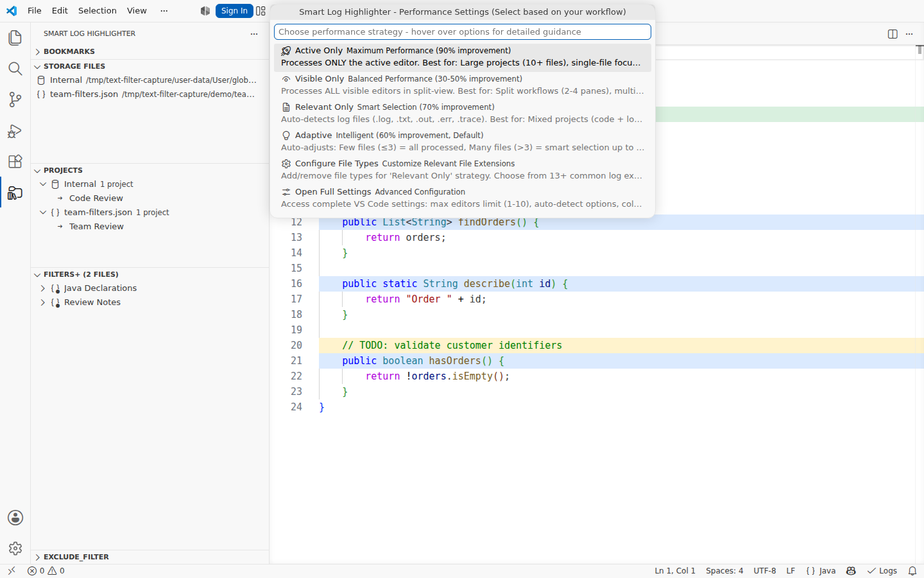
Task: Choose the Relevant Only smart selection option
Action: (x=463, y=114)
